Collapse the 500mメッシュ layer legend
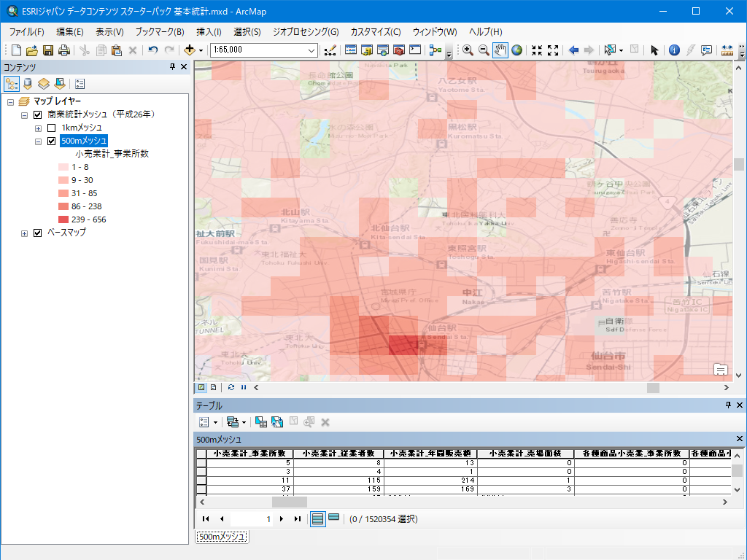 click(38, 142)
